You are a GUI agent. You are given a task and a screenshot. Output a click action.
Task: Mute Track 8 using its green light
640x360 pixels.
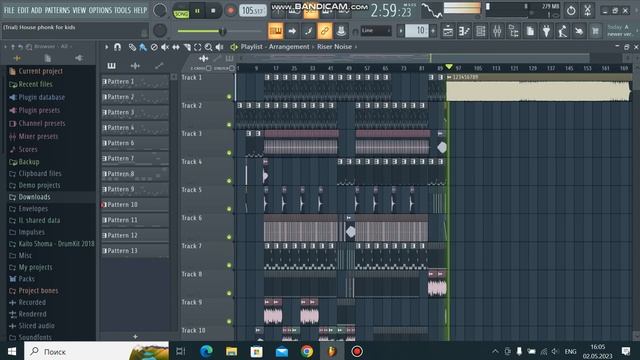tap(229, 293)
